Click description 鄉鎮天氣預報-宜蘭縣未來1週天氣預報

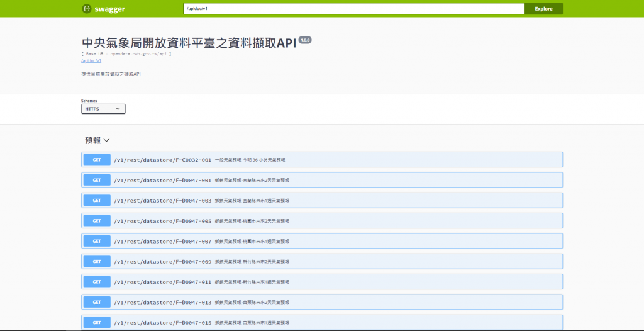(x=252, y=201)
